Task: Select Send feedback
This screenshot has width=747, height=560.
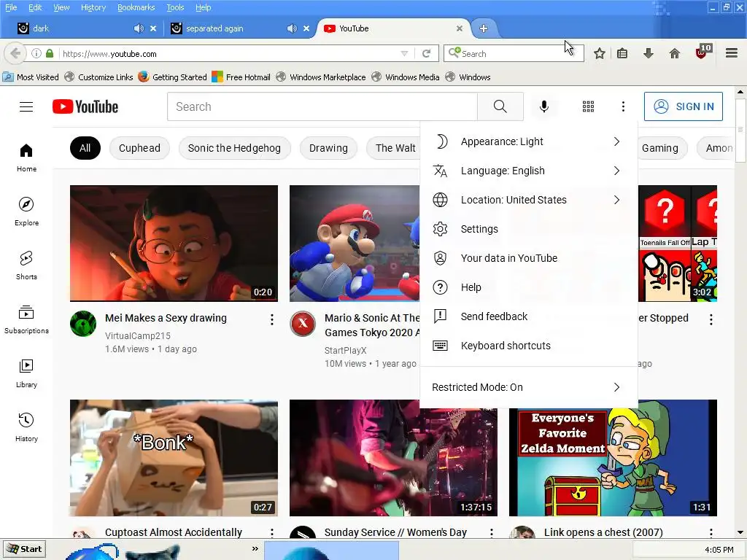Action: [x=528, y=316]
